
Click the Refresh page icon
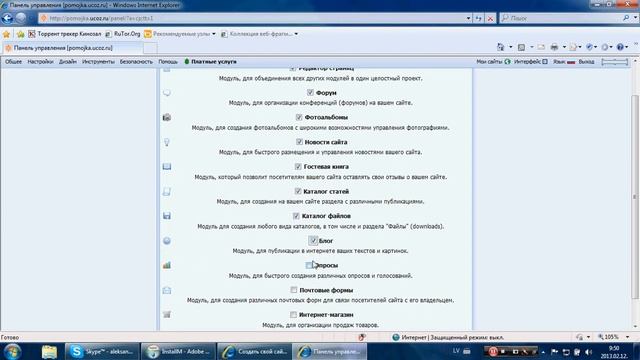click(x=479, y=18)
